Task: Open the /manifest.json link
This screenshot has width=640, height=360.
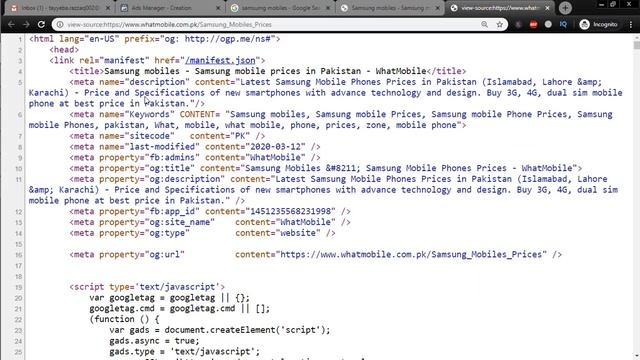Action: coord(220,60)
